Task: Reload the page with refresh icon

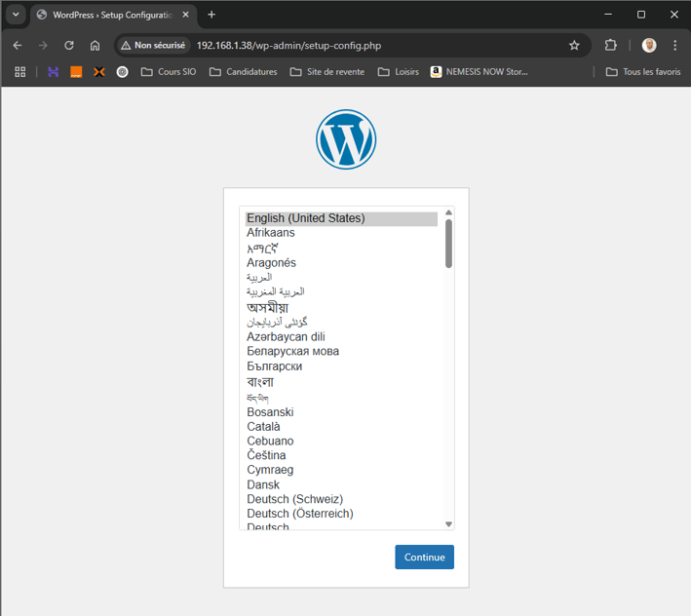Action: point(69,46)
